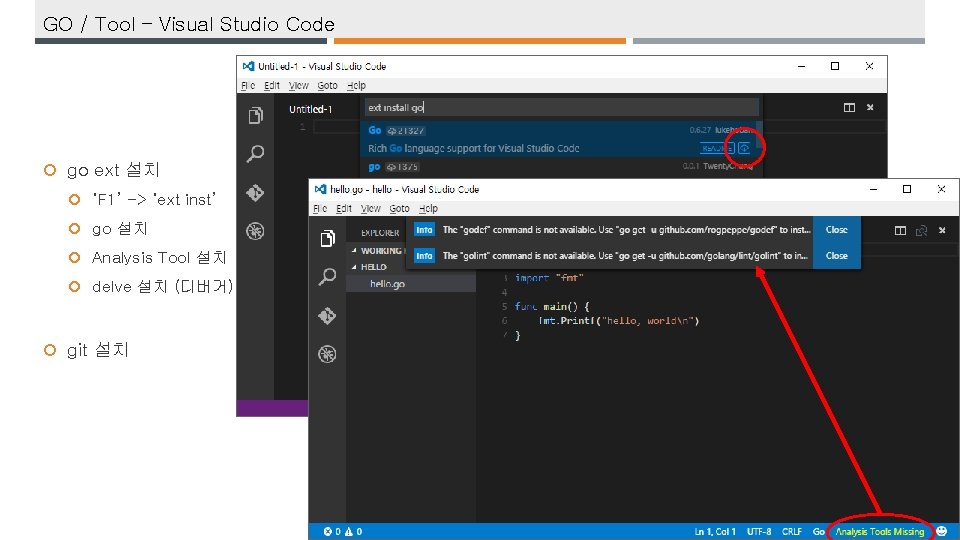Open Explorer icon in Untitled-1 window sidebar
The image size is (960, 540).
256,115
